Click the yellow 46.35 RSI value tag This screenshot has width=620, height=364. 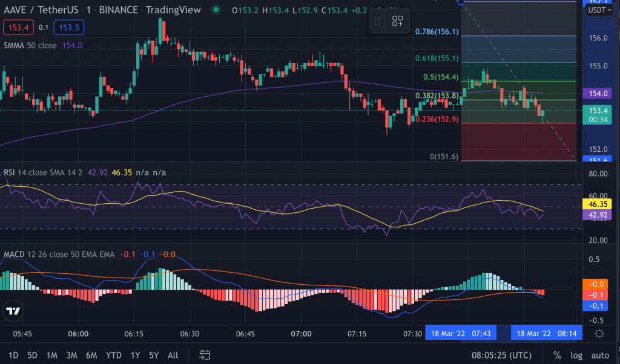(598, 204)
